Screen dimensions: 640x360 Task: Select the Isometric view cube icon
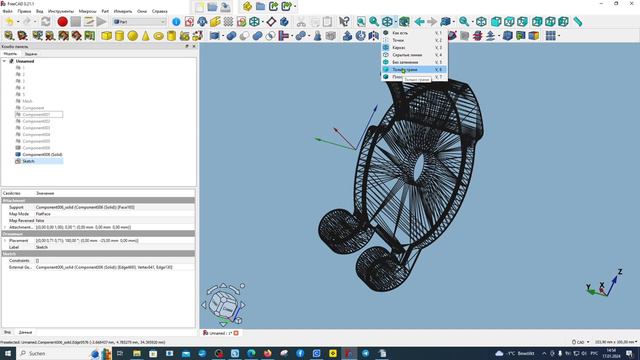(481, 22)
